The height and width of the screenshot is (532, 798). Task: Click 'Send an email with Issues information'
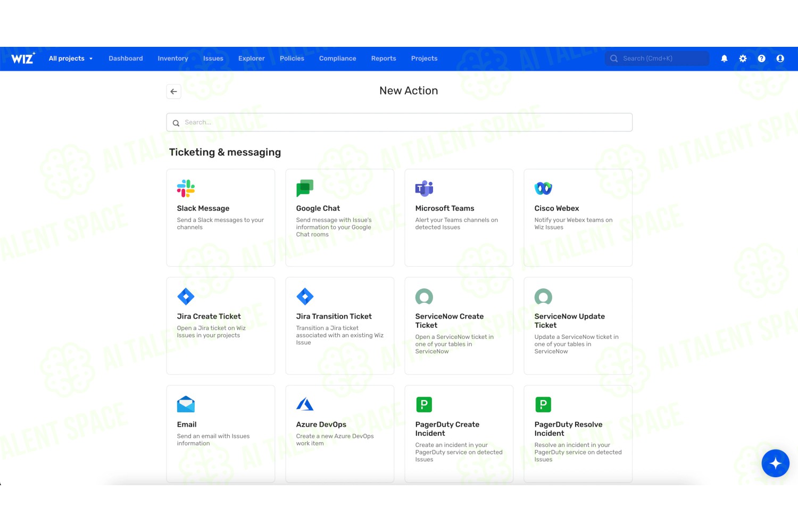tap(213, 439)
